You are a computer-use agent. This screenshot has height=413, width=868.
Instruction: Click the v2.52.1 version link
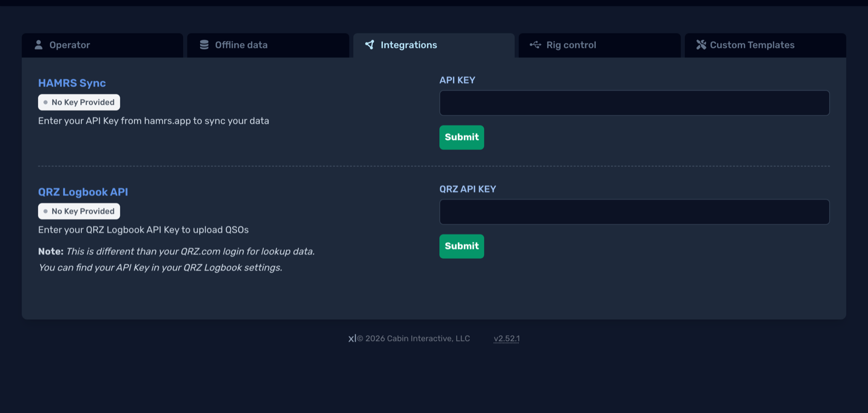[507, 339]
